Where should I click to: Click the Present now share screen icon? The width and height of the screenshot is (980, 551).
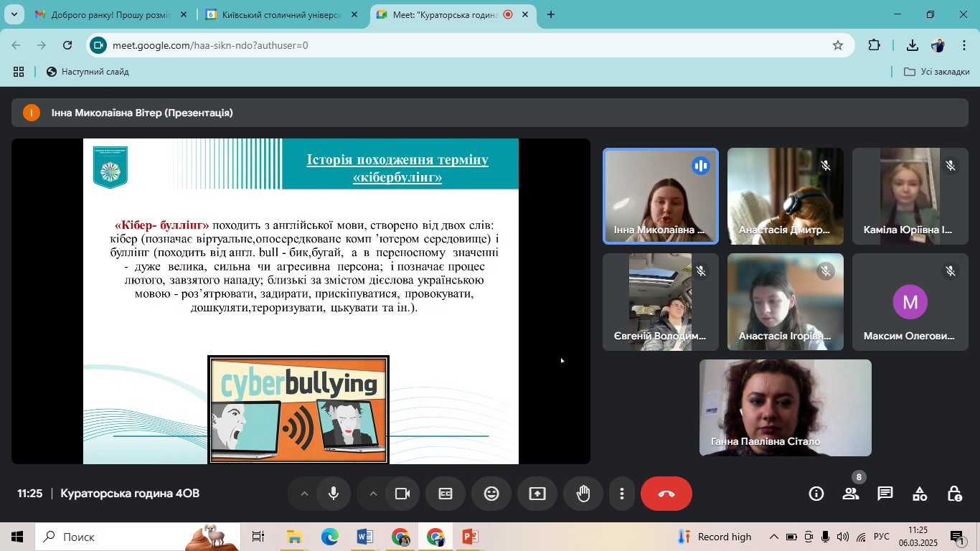(x=537, y=494)
